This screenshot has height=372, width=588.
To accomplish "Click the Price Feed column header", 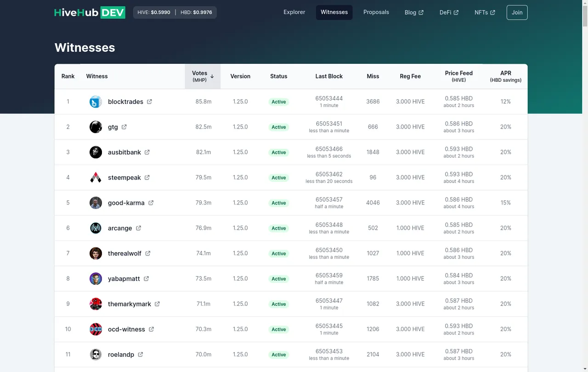I will click(459, 76).
